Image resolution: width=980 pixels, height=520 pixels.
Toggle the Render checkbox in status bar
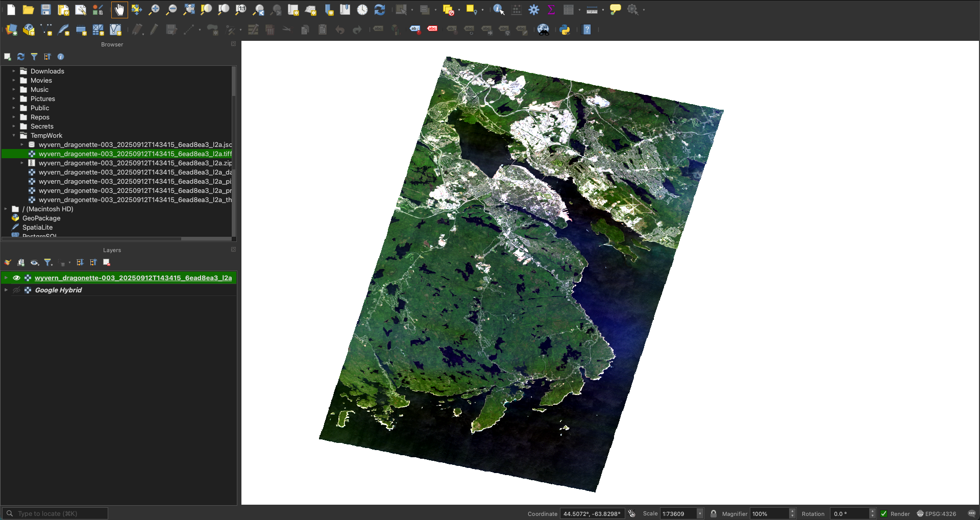click(x=884, y=514)
